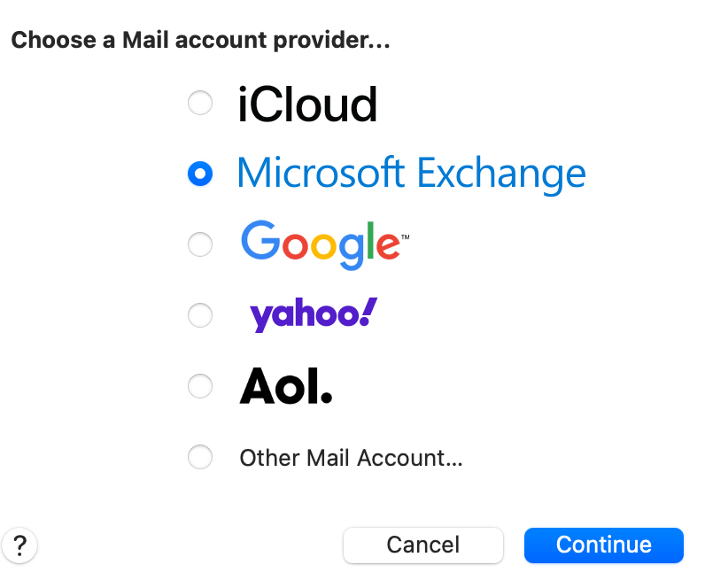
Task: Click the Other Mail Account… label
Action: click(x=351, y=458)
